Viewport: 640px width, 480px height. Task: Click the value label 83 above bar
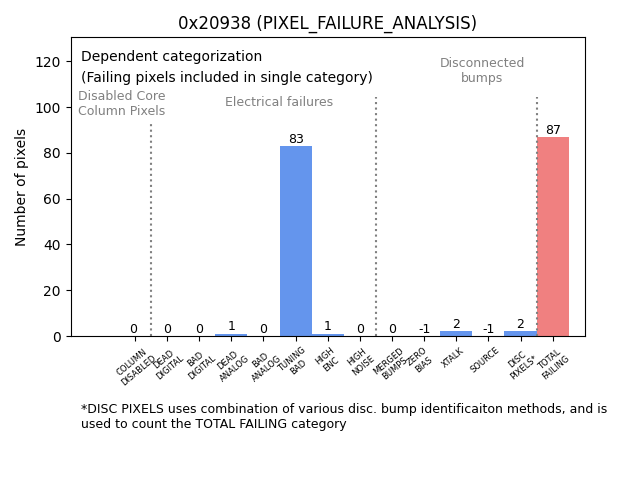click(296, 139)
